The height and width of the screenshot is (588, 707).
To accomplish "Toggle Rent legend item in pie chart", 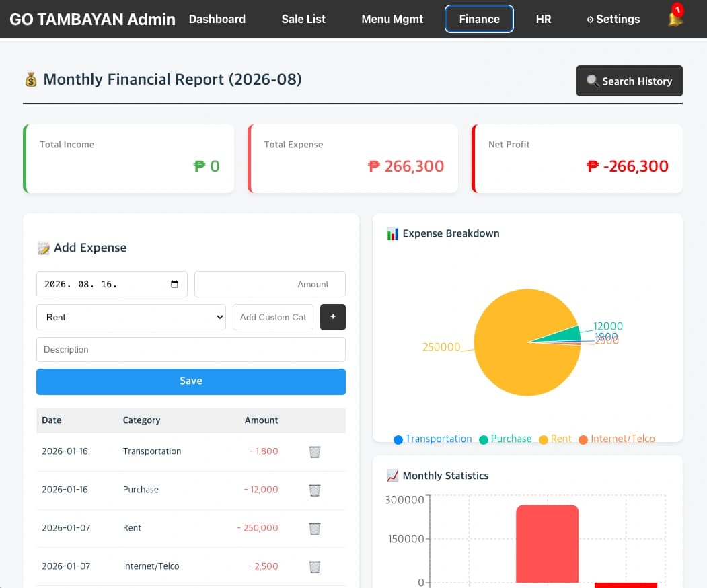I will click(x=555, y=439).
